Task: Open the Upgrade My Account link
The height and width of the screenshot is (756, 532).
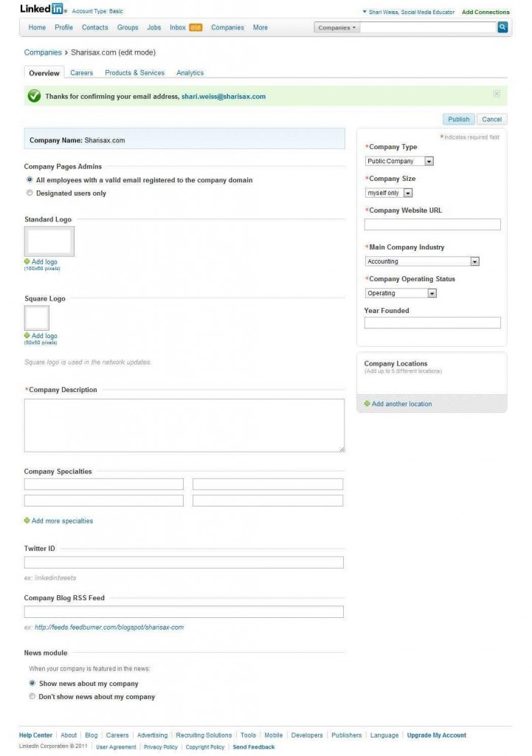Action: [437, 735]
